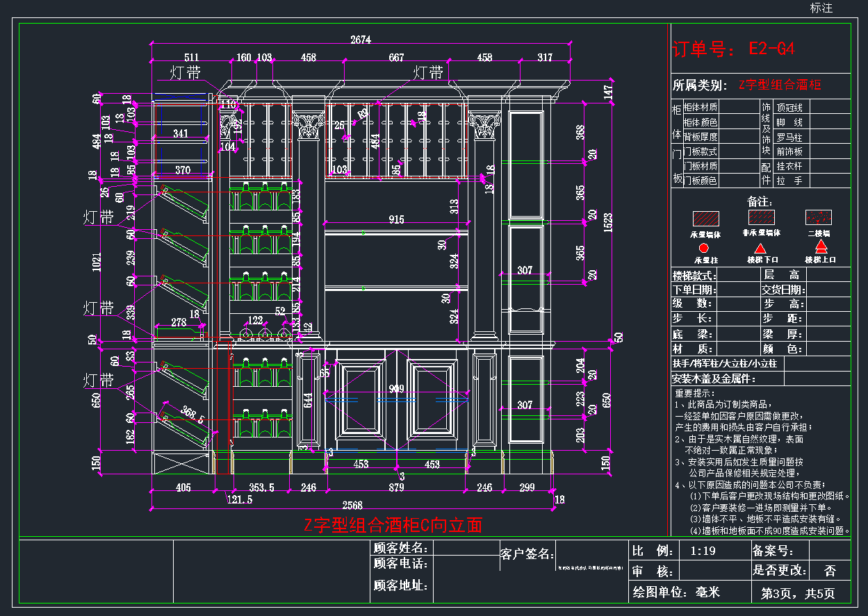868x616 pixels.
Task: Select the 915 shelf width dimension
Action: click(x=395, y=220)
